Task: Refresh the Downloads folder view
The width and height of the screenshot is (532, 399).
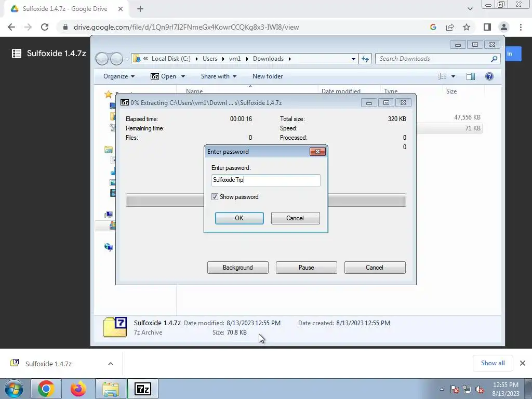Action: tap(365, 59)
